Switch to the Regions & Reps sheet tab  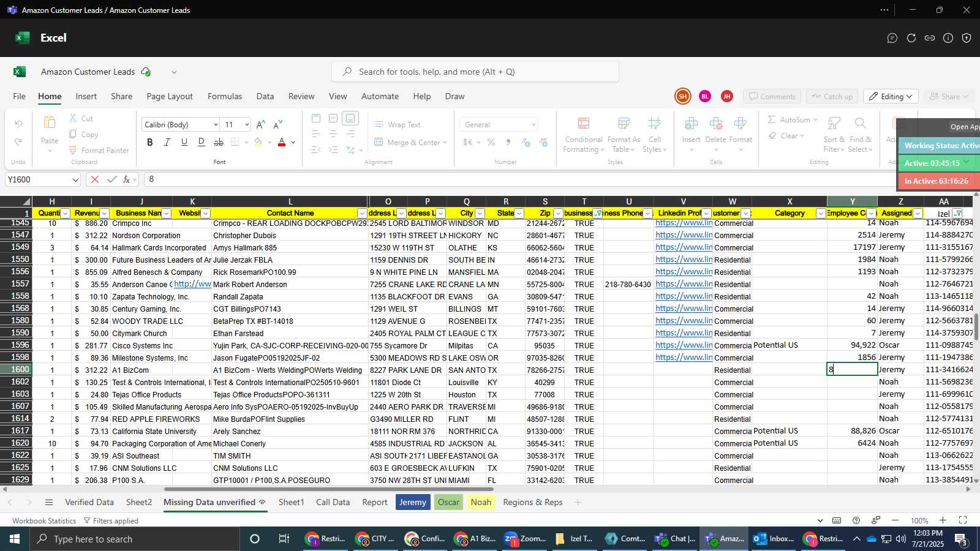point(533,502)
